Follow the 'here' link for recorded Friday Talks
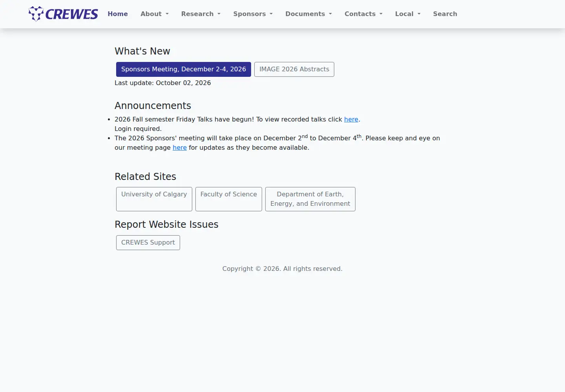The width and height of the screenshot is (565, 392). [x=351, y=119]
